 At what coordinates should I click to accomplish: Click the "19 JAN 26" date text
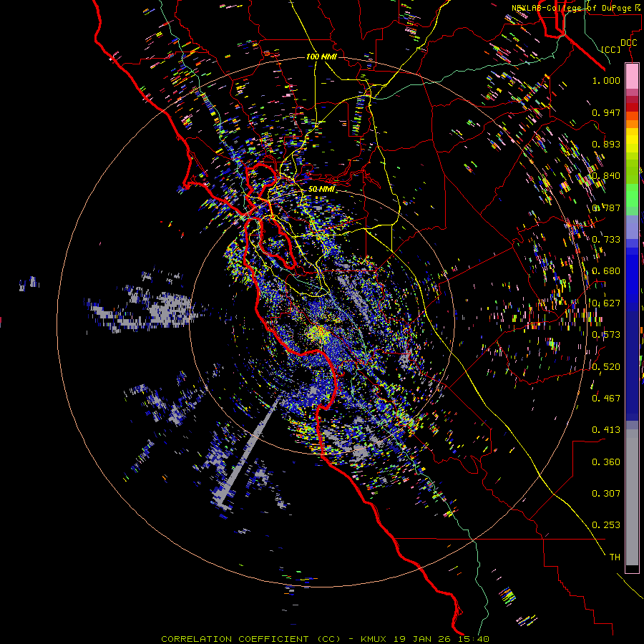pyautogui.click(x=423, y=639)
